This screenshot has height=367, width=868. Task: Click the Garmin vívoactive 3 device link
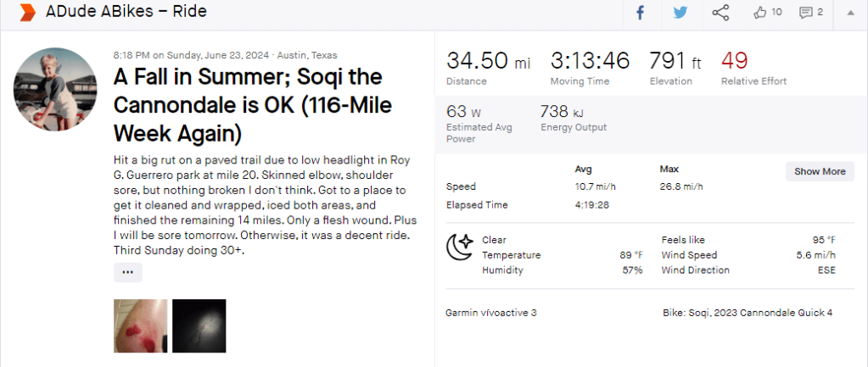point(490,313)
